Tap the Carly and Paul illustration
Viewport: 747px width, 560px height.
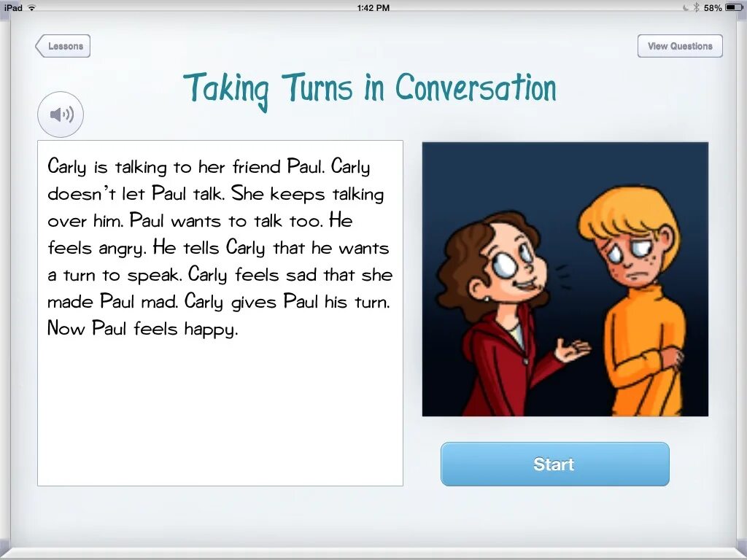(x=565, y=279)
